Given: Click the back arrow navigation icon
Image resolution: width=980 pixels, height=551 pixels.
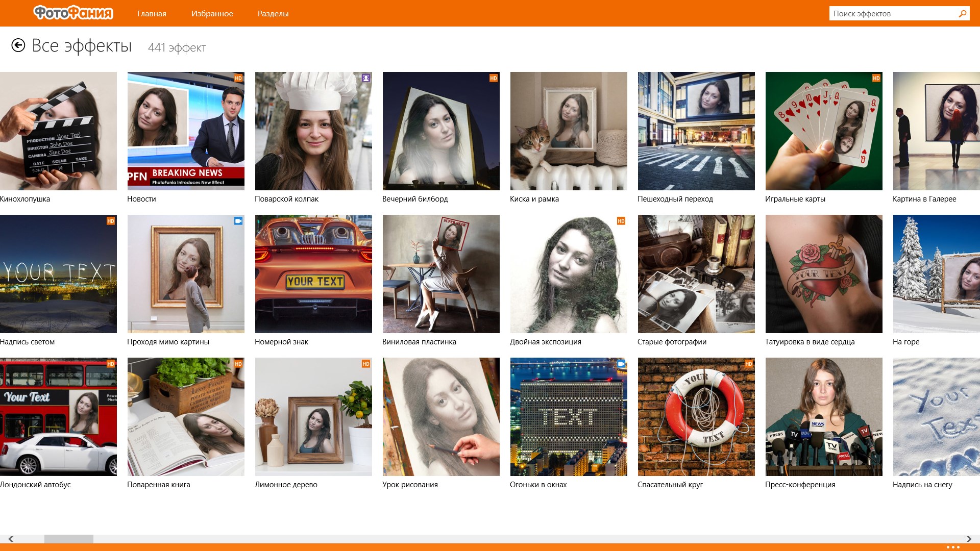Looking at the screenshot, I should point(18,45).
